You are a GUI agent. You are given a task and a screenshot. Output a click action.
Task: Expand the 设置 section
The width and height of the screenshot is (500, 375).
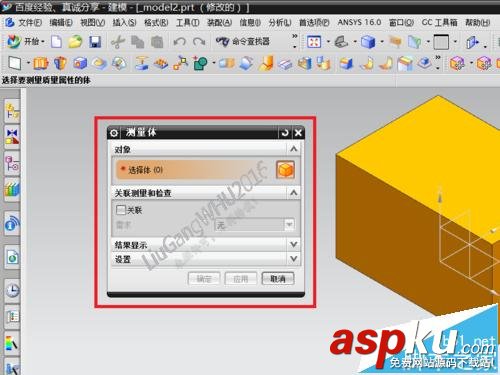pyautogui.click(x=294, y=258)
